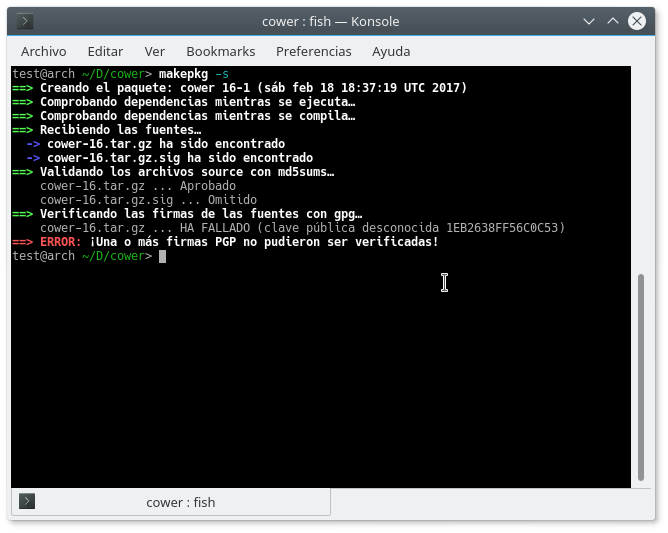Click the red 'ERROR:' label
This screenshot has height=533, width=668.
60,242
